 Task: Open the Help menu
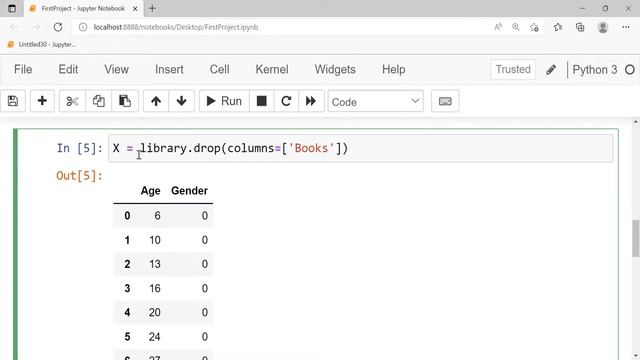click(393, 69)
